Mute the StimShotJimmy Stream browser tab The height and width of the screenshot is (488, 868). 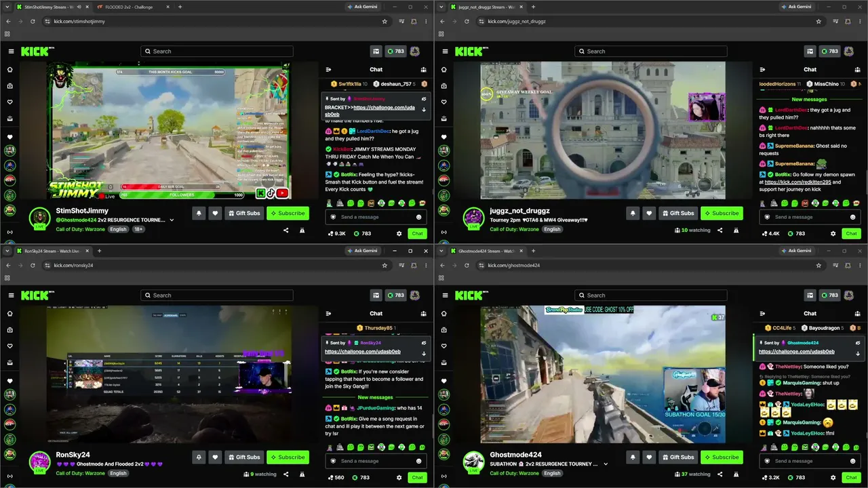coord(79,7)
